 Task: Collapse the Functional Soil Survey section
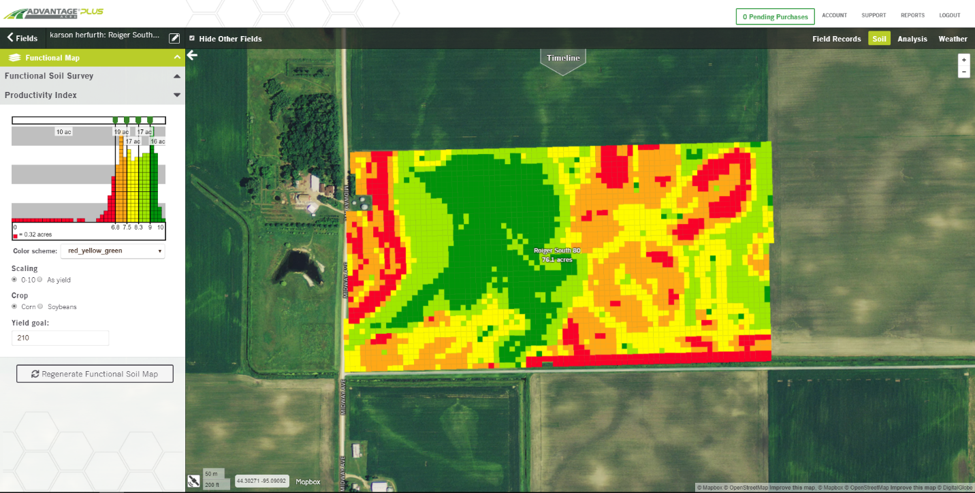[177, 76]
